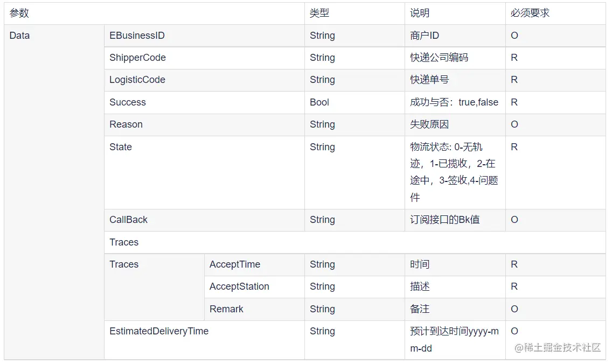This screenshot has width=612, height=364.
Task: Click the 类型 column header
Action: coord(319,13)
